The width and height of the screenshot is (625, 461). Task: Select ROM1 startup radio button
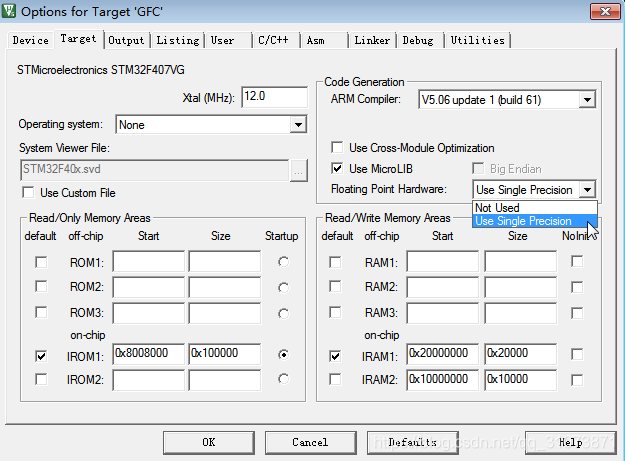[x=283, y=262]
